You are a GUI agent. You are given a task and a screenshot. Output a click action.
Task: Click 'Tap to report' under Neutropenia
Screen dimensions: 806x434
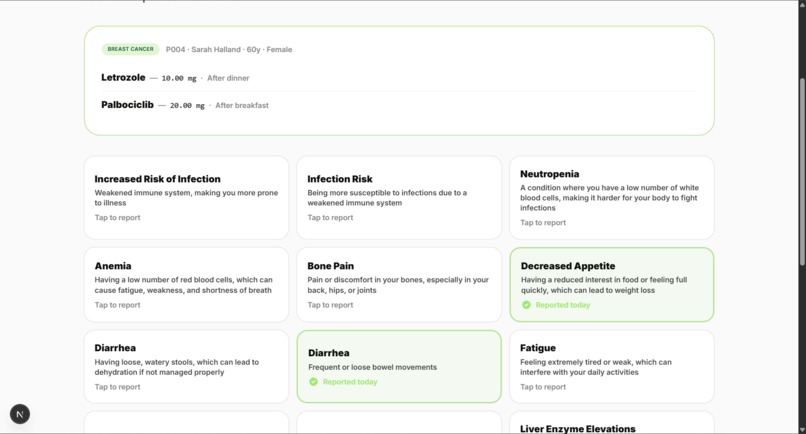[543, 223]
